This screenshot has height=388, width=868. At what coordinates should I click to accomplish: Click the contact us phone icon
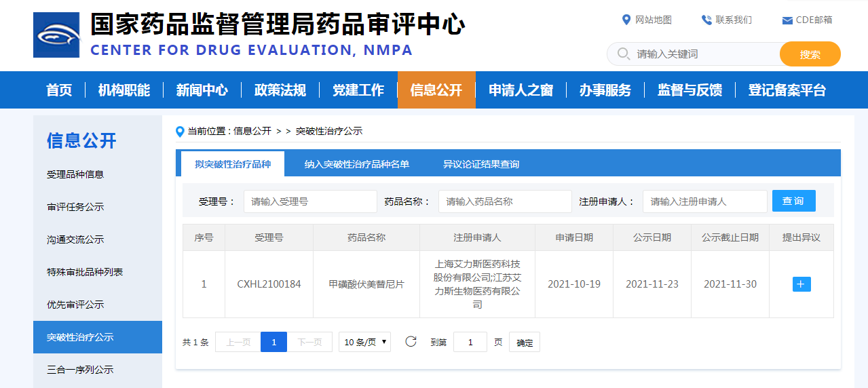click(706, 20)
